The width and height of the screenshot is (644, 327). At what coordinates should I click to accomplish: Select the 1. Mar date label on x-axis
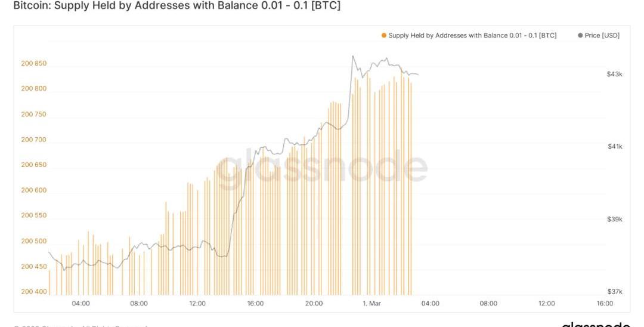coord(371,304)
